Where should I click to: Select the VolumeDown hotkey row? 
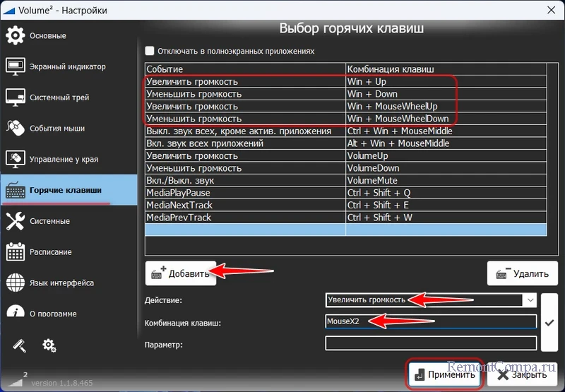coord(346,168)
